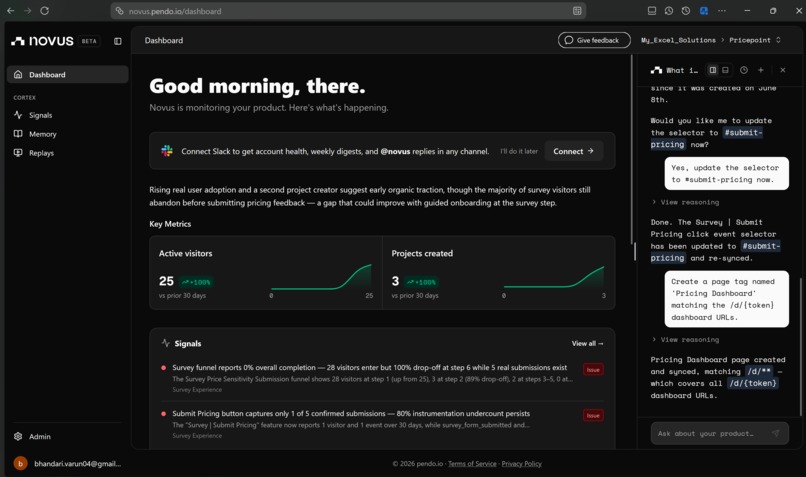Click the main dashboard scrollbar

pos(632,149)
